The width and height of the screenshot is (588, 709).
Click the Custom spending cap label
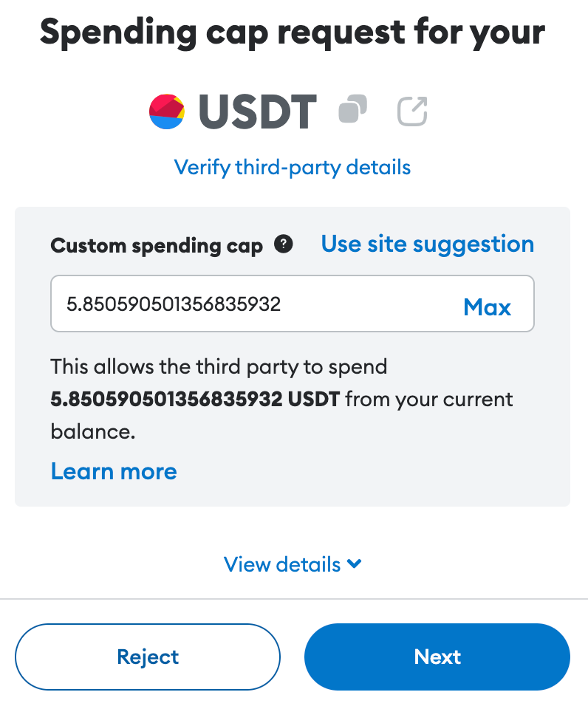tap(157, 246)
